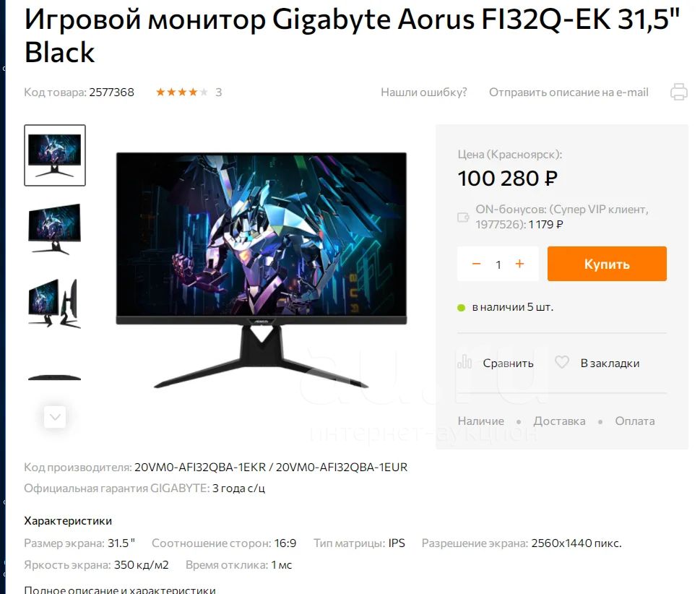This screenshot has height=594, width=700.
Task: Click the compare bar-chart icon
Action: click(464, 362)
